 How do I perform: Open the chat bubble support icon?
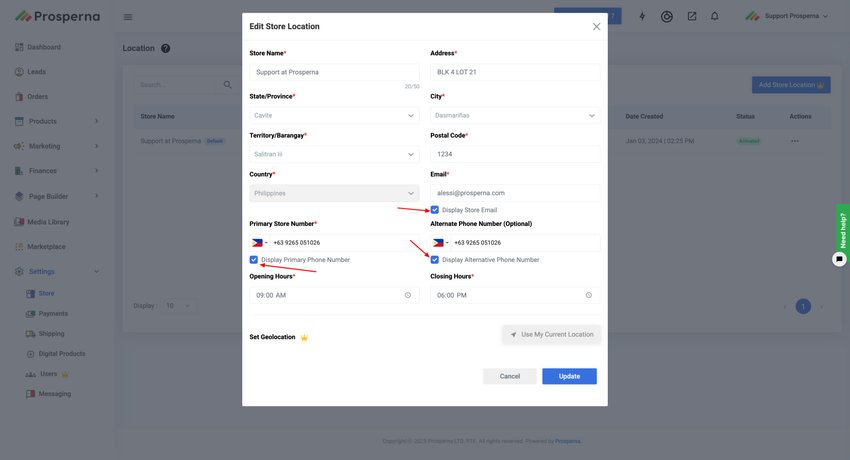point(839,259)
